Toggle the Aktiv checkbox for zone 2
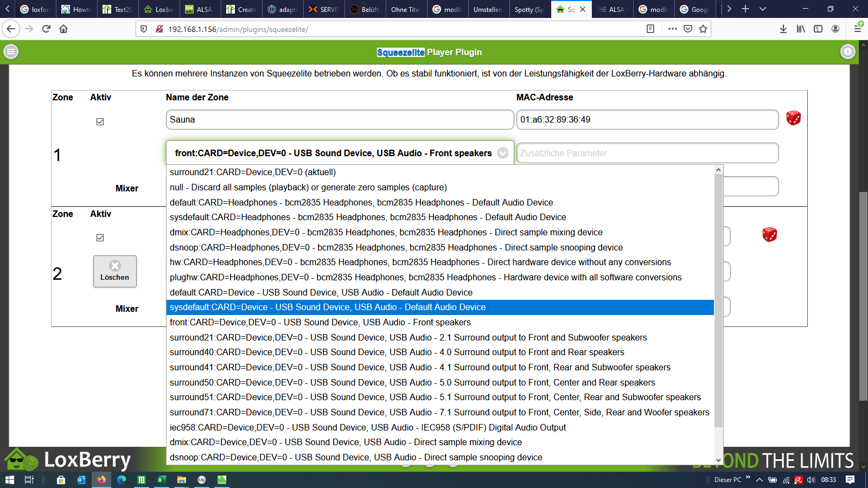 coord(100,237)
